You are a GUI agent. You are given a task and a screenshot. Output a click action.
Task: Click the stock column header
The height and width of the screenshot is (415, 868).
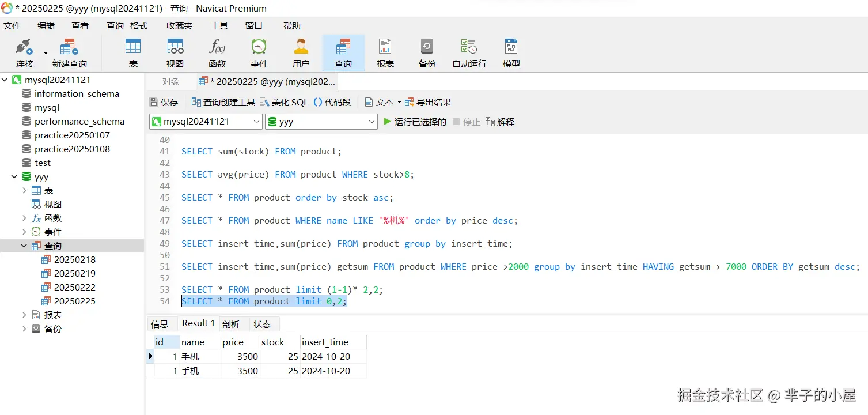(280, 342)
